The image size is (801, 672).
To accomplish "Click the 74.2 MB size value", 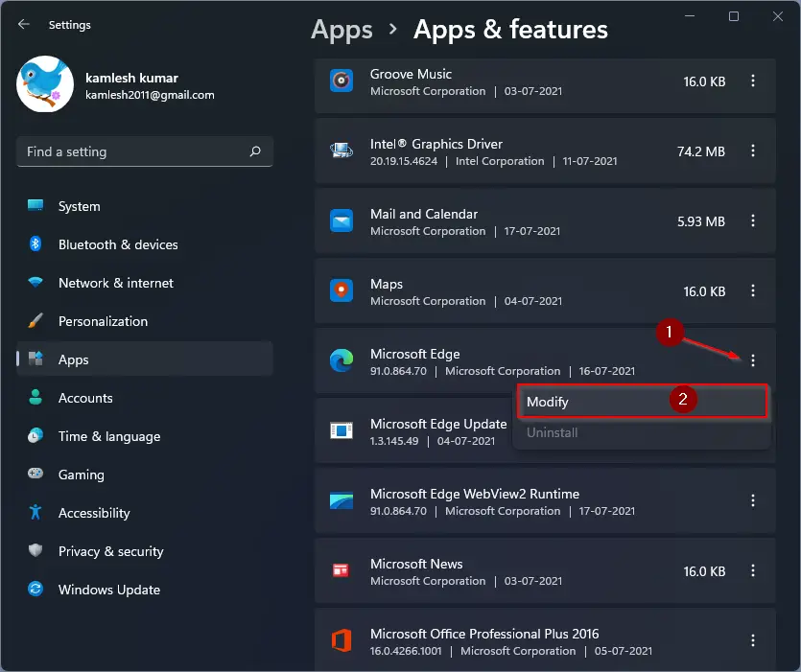I will [x=701, y=151].
